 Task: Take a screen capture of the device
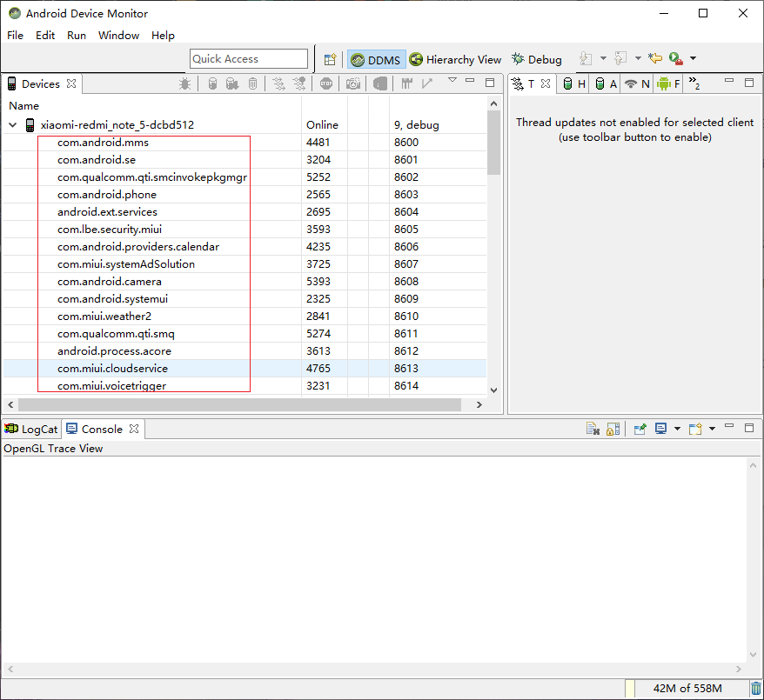coord(352,83)
